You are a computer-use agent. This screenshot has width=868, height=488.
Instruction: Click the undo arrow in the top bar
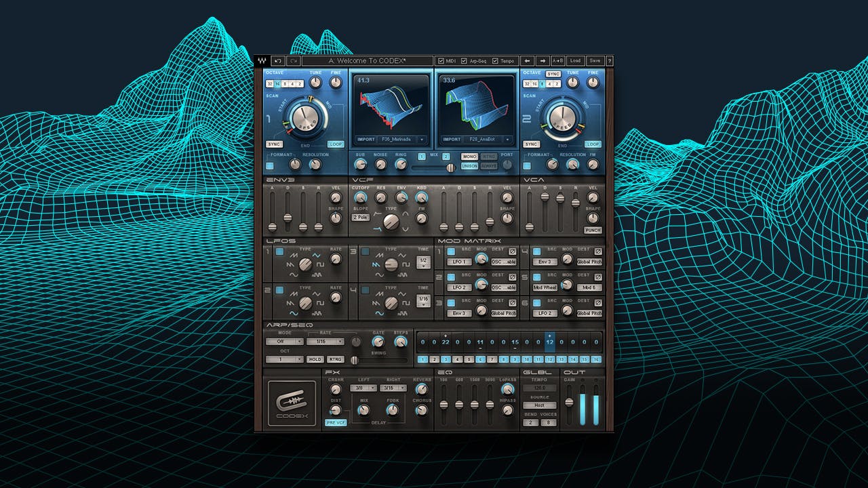tap(278, 60)
